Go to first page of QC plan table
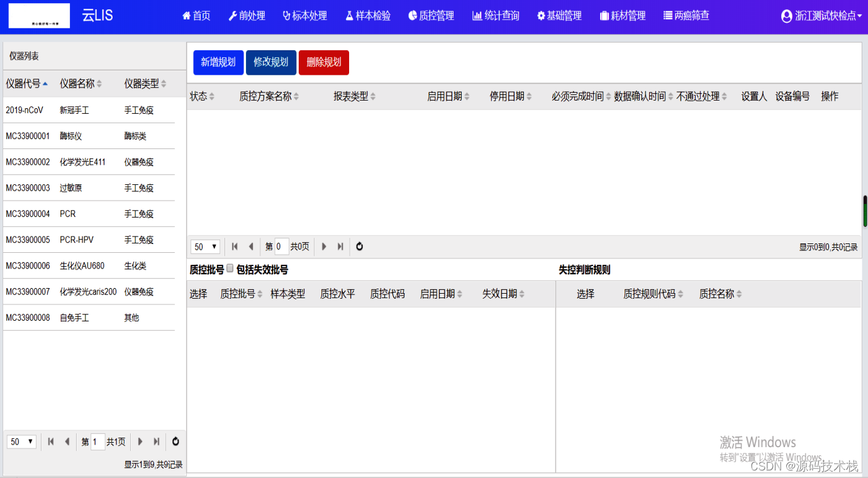868x478 pixels. [235, 247]
